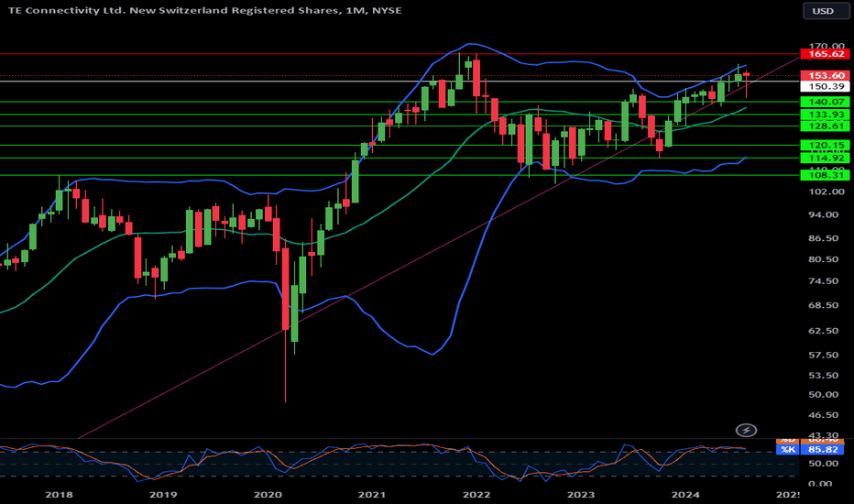Click the 80.50 price scale label
The height and width of the screenshot is (504, 854).
coord(824,259)
